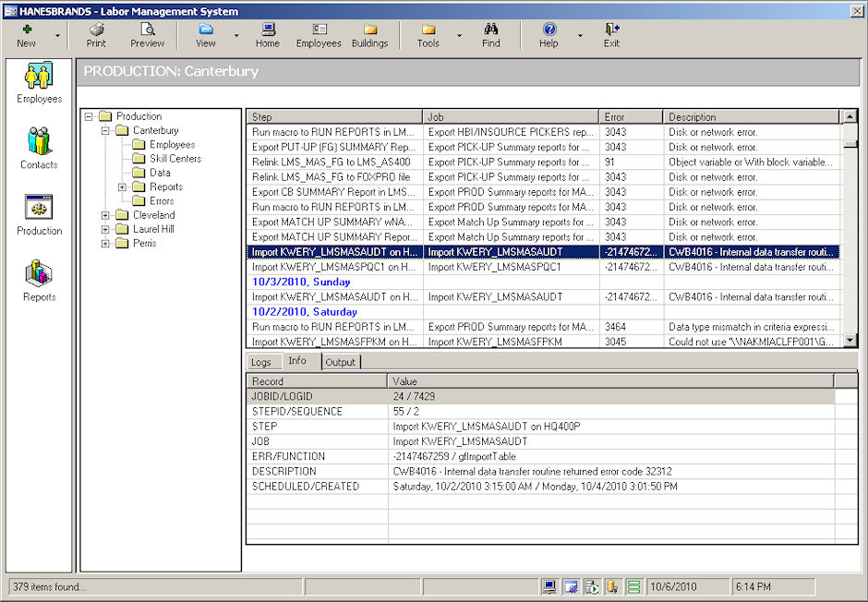Open the dropdown arrow beside Help
This screenshot has height=602, width=868.
coord(580,35)
